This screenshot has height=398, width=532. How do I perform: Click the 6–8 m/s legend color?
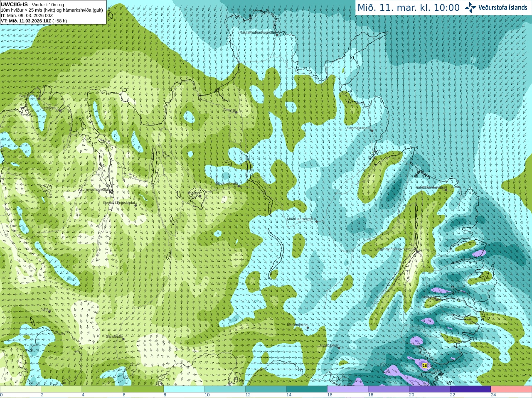pyautogui.click(x=143, y=389)
